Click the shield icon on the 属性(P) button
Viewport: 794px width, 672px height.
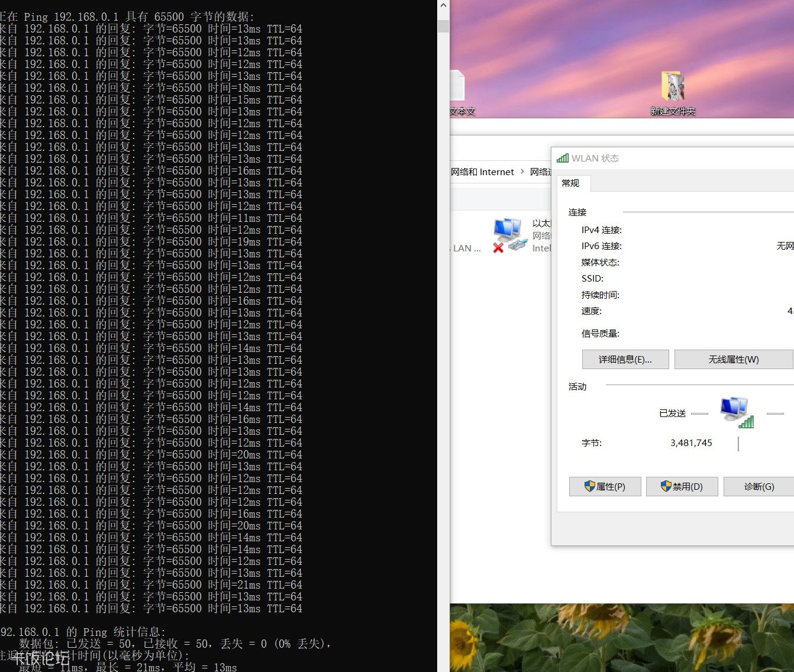[589, 486]
